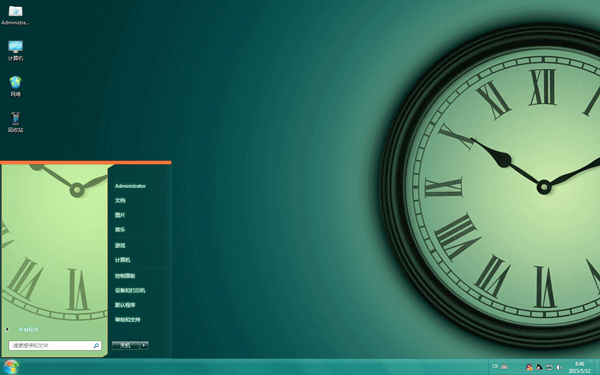Click the Windows Start orb button
The height and width of the screenshot is (375, 600).
[x=11, y=367]
